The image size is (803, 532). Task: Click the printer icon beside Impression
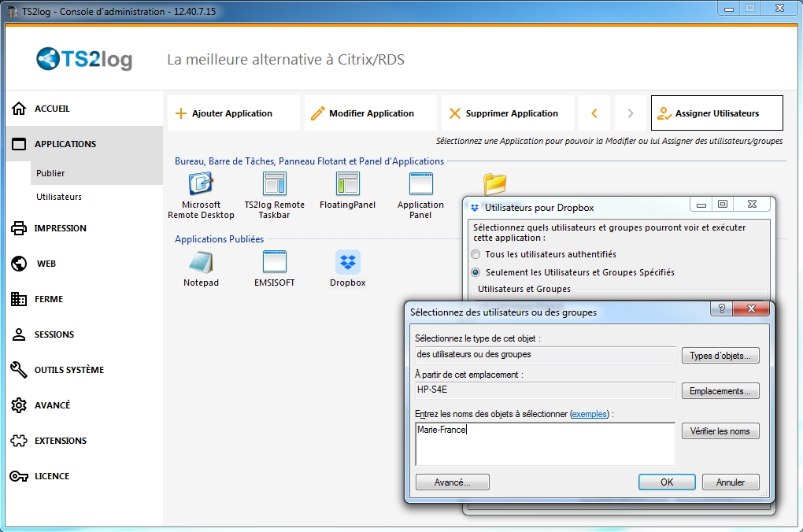point(19,228)
